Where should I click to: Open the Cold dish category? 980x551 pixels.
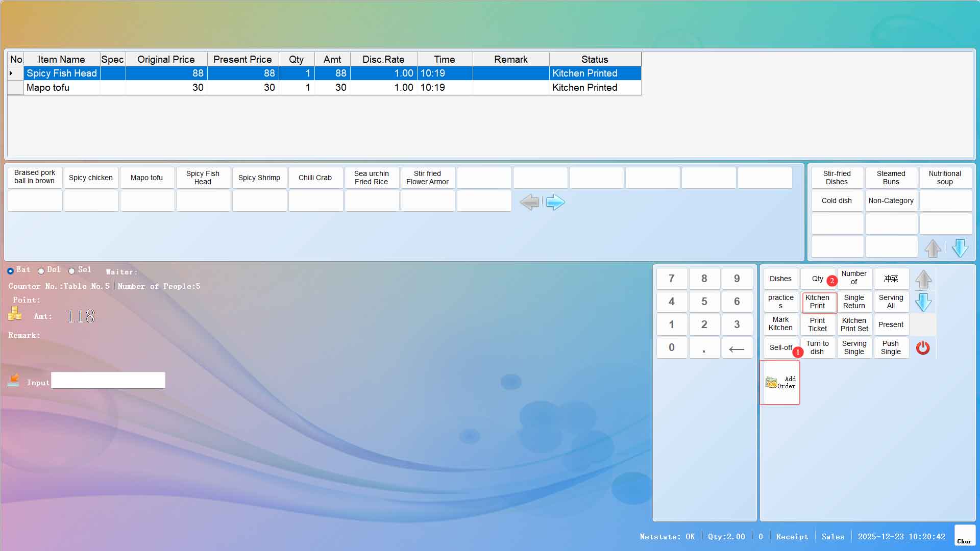point(837,201)
